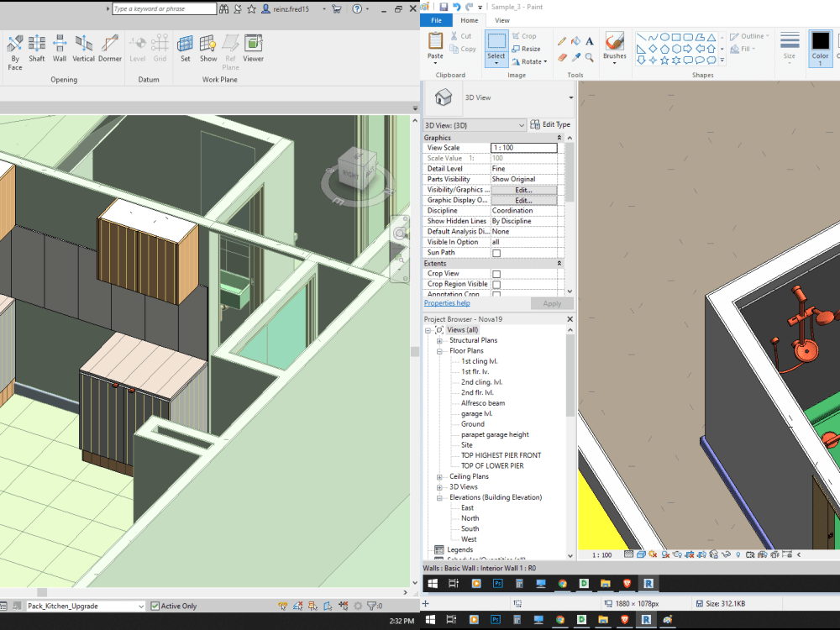Click the keyword search field in Revit
The image size is (840, 630).
[162, 8]
